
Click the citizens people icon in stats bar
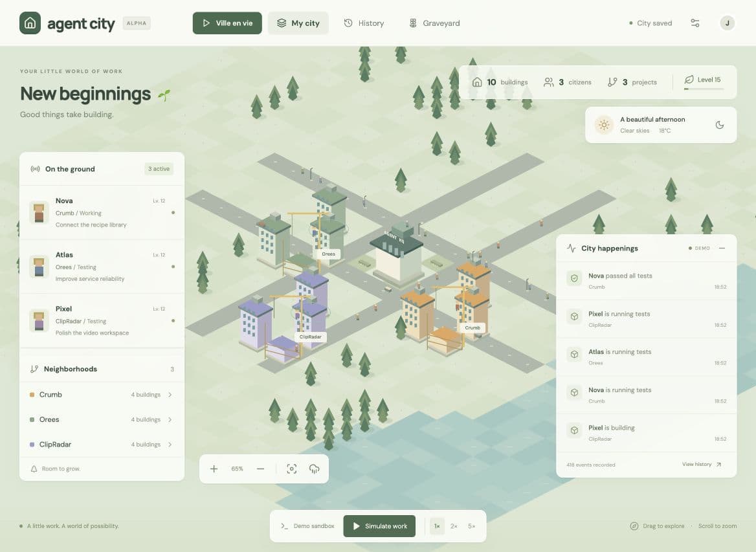(549, 82)
